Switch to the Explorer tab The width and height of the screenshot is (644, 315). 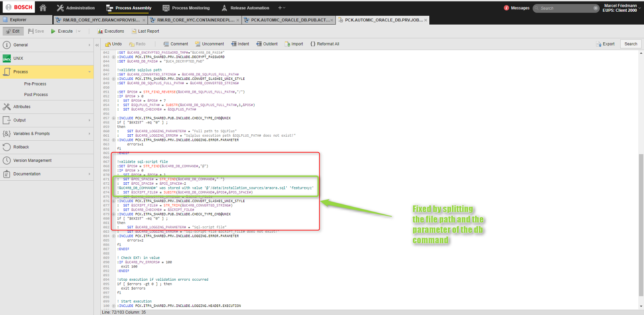pyautogui.click(x=26, y=20)
